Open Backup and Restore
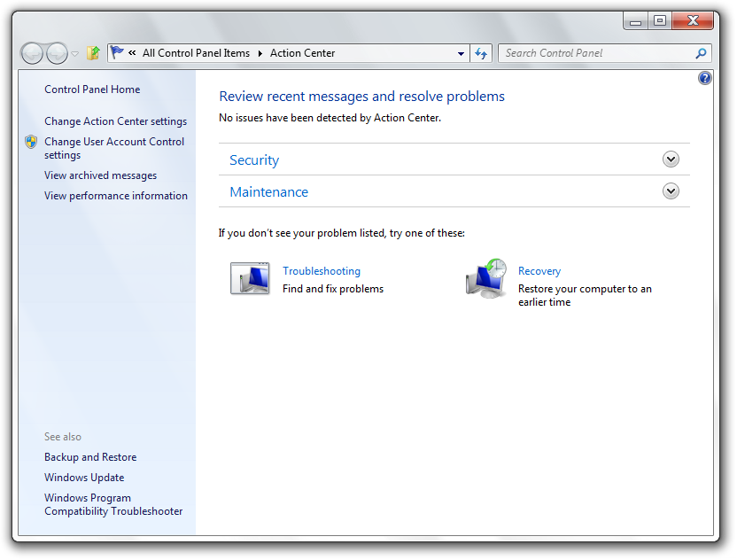Viewport: 737px width, 560px height. pos(90,457)
